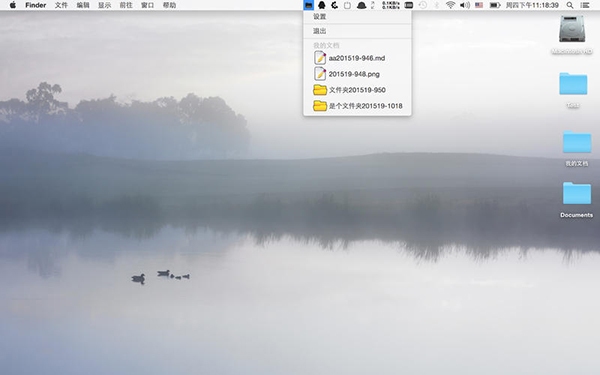Open the 帮助 menu
600x375 pixels.
(169, 5)
